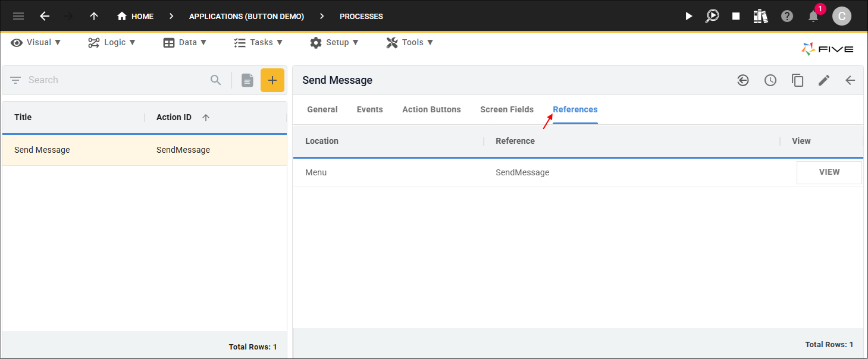The image size is (868, 359).
Task: Sort by Title column header
Action: coord(23,117)
